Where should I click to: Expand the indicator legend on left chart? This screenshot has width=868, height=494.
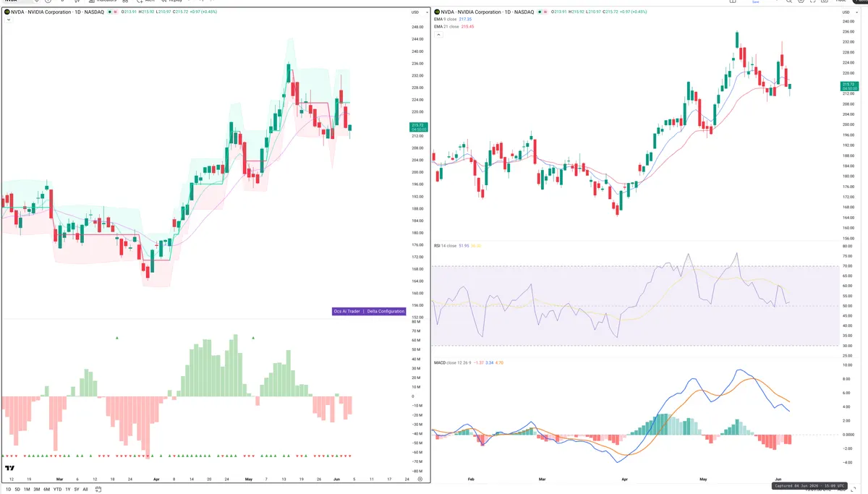pos(8,20)
